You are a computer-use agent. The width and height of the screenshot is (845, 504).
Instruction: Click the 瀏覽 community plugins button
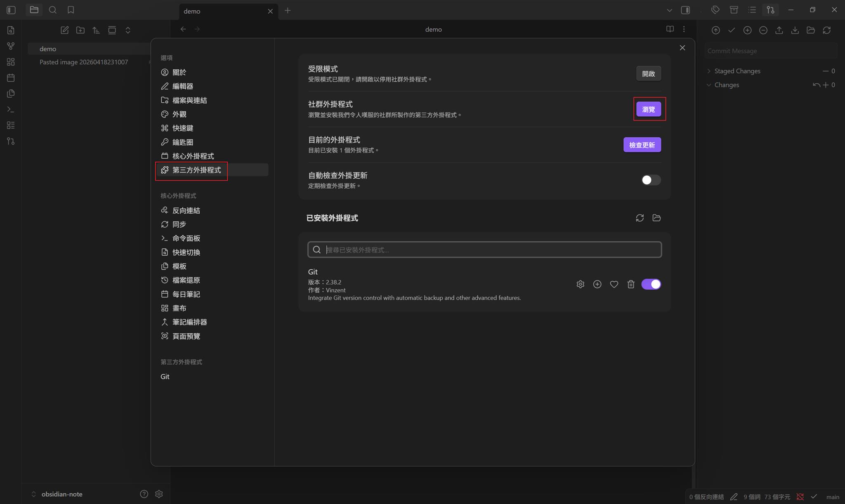[x=648, y=109]
